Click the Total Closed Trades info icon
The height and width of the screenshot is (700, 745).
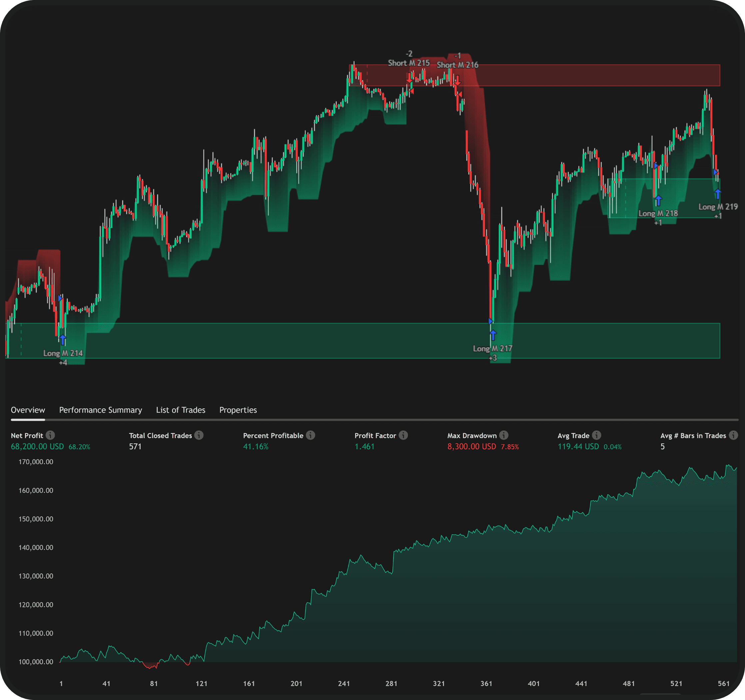[199, 435]
